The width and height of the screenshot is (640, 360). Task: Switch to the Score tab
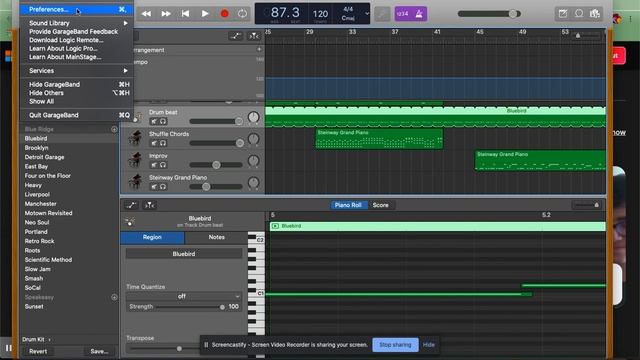click(380, 205)
